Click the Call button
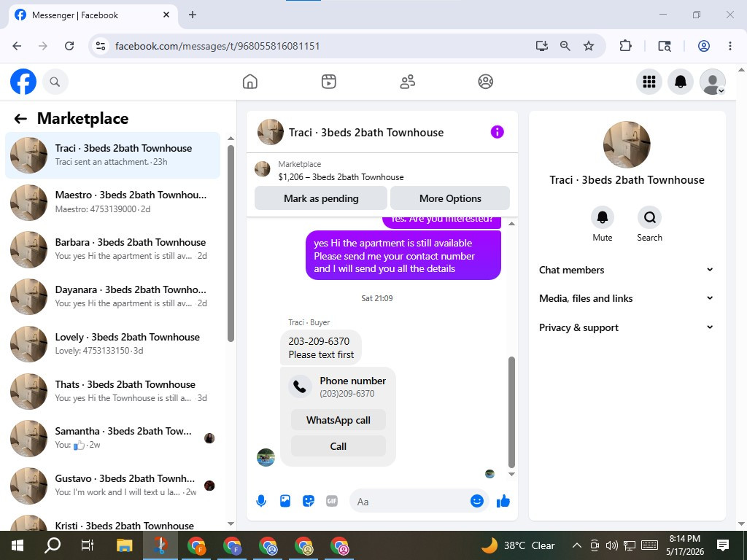The image size is (747, 560). point(338,446)
